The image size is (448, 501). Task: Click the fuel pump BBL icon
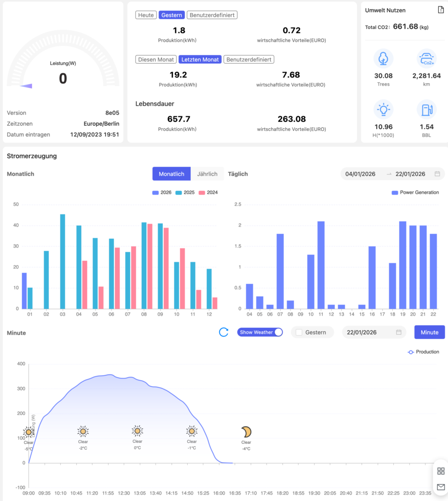coord(426,109)
